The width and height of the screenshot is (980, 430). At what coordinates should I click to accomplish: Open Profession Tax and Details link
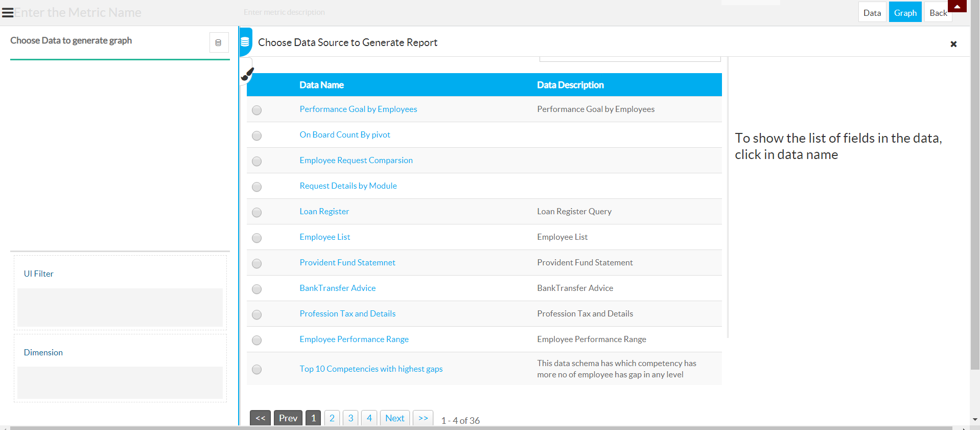347,313
